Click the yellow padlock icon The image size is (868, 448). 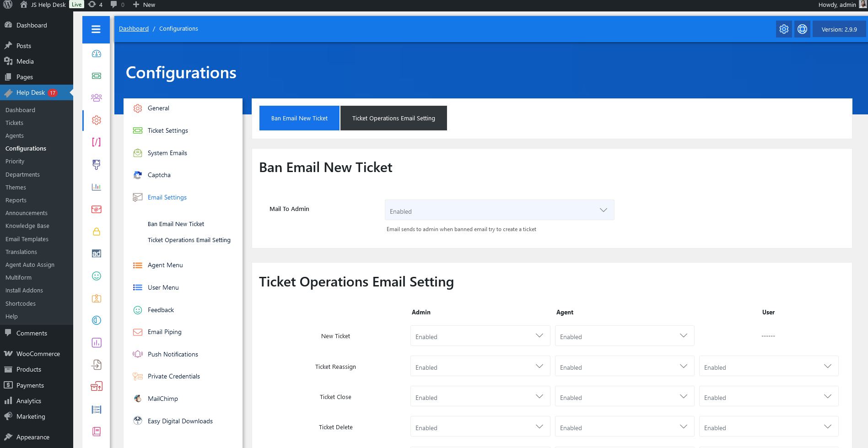pos(96,232)
